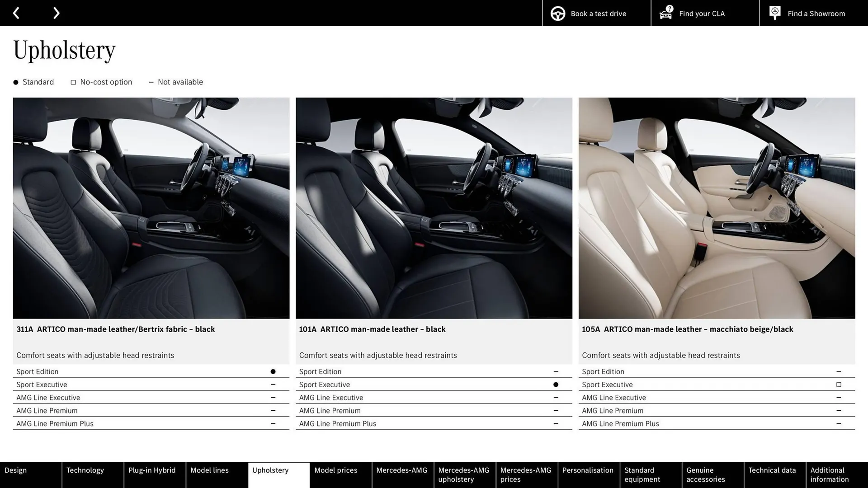Open the Plug-in Hybrid tab
Image resolution: width=868 pixels, height=488 pixels.
(152, 470)
